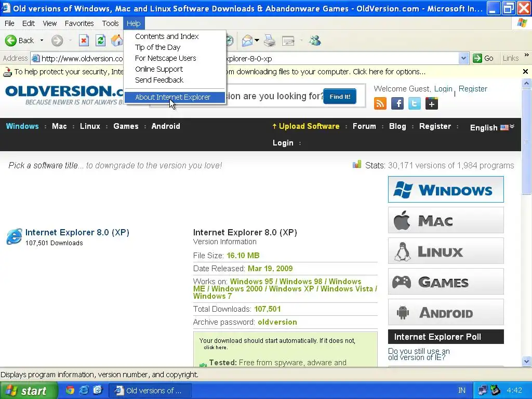Click the Back arrow icon
This screenshot has width=532, height=399.
10,41
